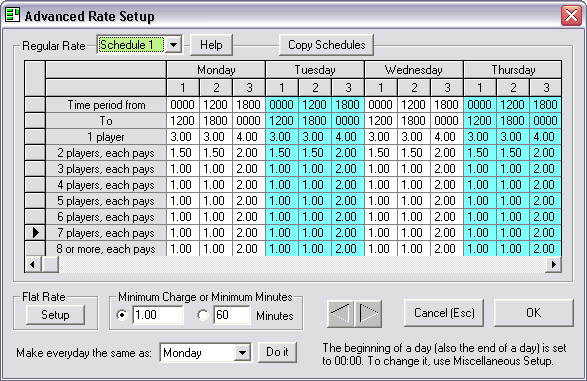This screenshot has height=381, width=587.
Task: Click the row selector beside 1 player
Action: [35, 137]
